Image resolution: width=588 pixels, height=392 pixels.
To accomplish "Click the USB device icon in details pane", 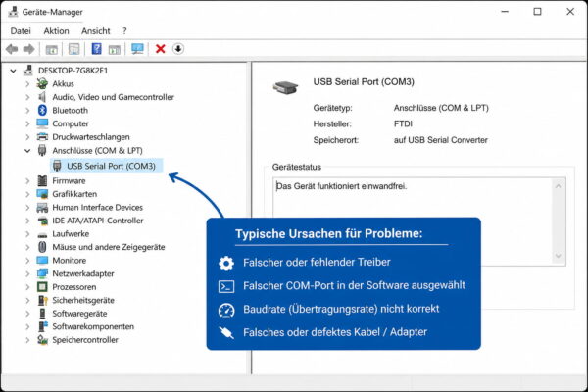I will (285, 87).
